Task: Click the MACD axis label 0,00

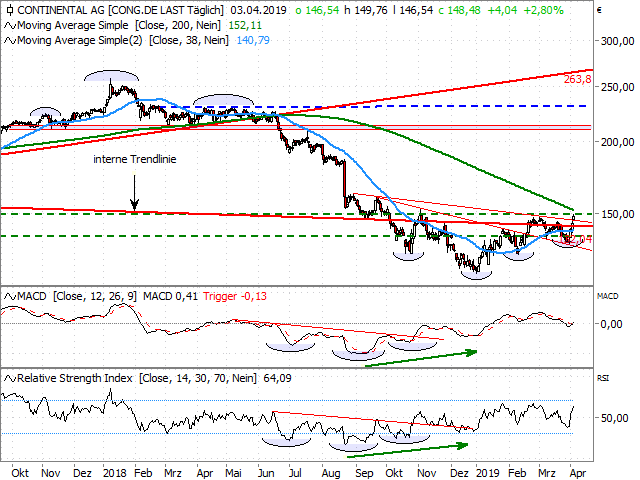Action: tap(611, 324)
